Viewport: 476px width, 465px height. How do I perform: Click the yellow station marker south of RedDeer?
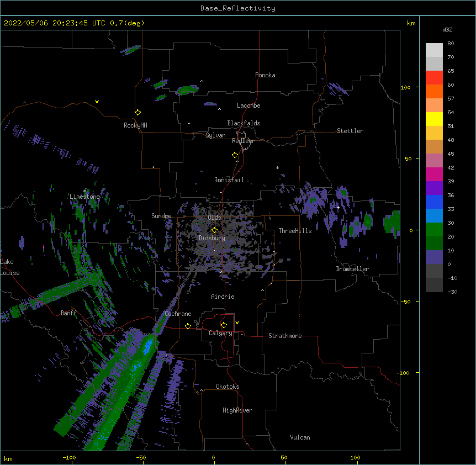(235, 155)
